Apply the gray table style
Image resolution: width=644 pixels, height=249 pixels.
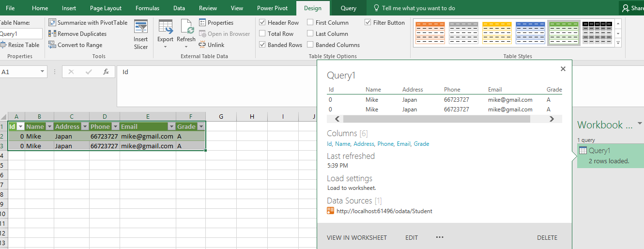463,33
